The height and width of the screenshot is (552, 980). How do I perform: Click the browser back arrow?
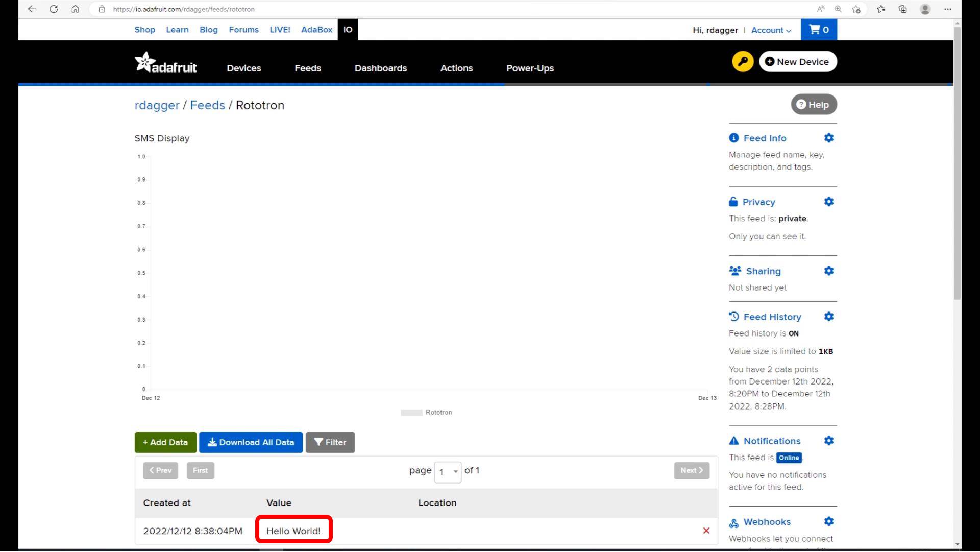[x=32, y=9]
